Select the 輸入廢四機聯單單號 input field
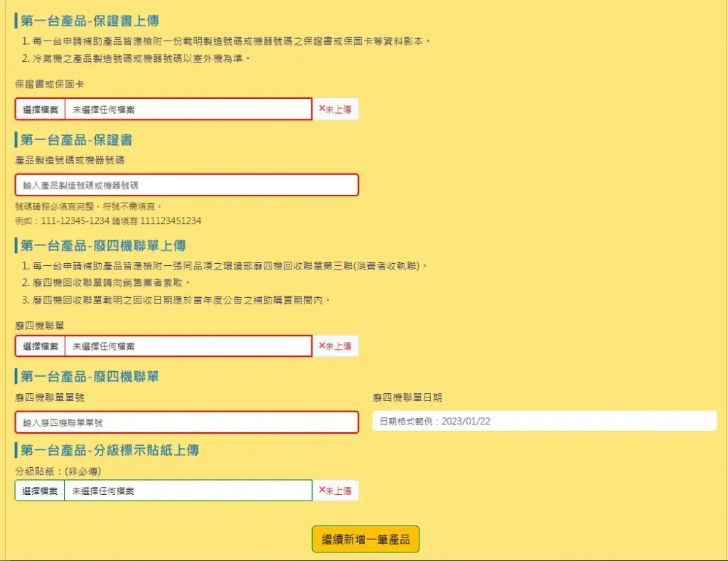 188,422
